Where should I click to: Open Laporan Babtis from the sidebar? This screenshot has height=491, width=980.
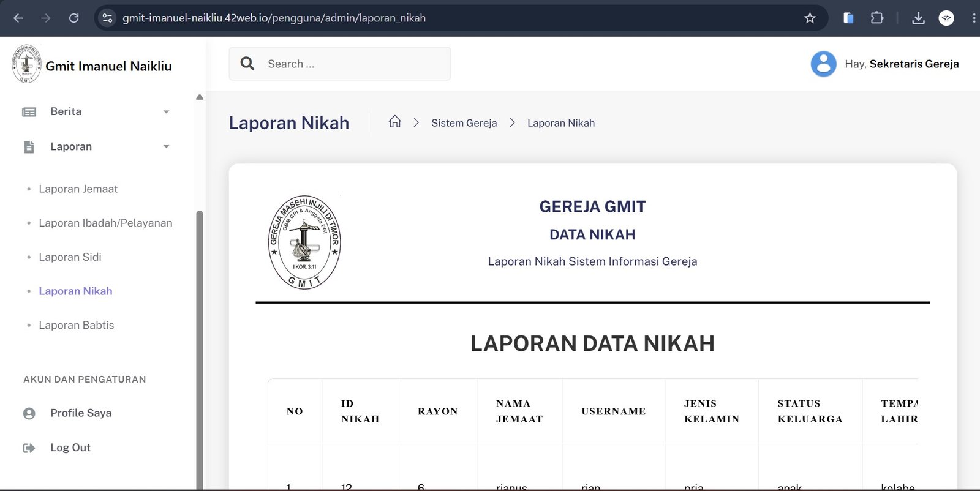tap(76, 325)
